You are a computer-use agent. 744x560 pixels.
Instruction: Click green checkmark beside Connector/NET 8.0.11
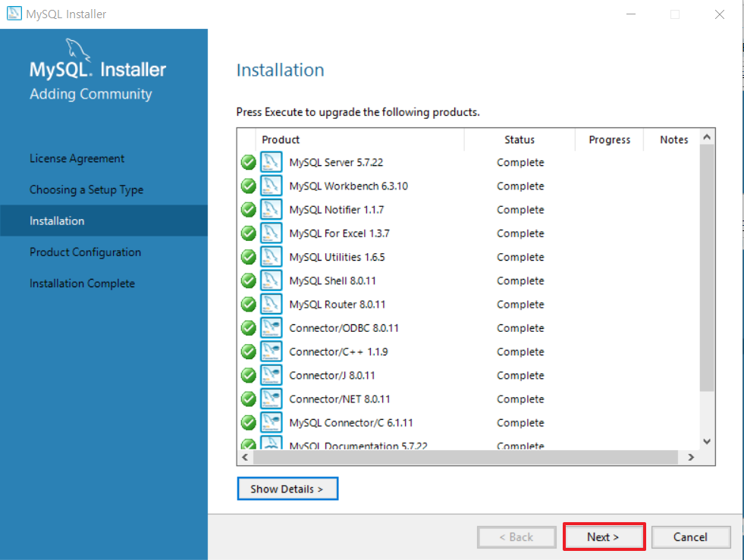[x=248, y=399]
